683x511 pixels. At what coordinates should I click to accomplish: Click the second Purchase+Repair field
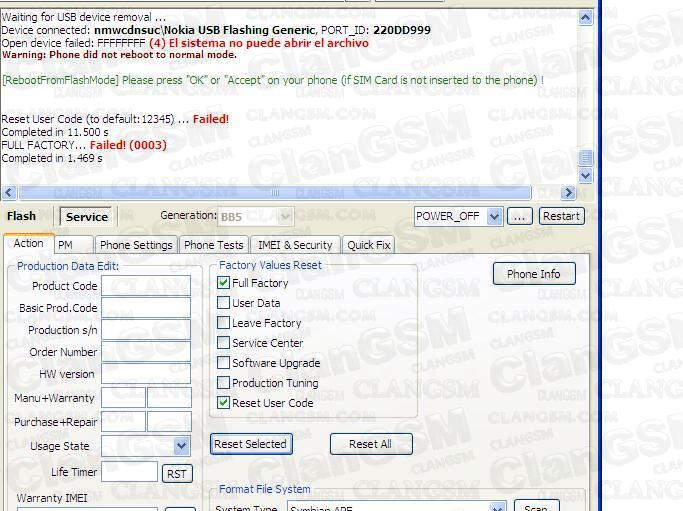[169, 421]
